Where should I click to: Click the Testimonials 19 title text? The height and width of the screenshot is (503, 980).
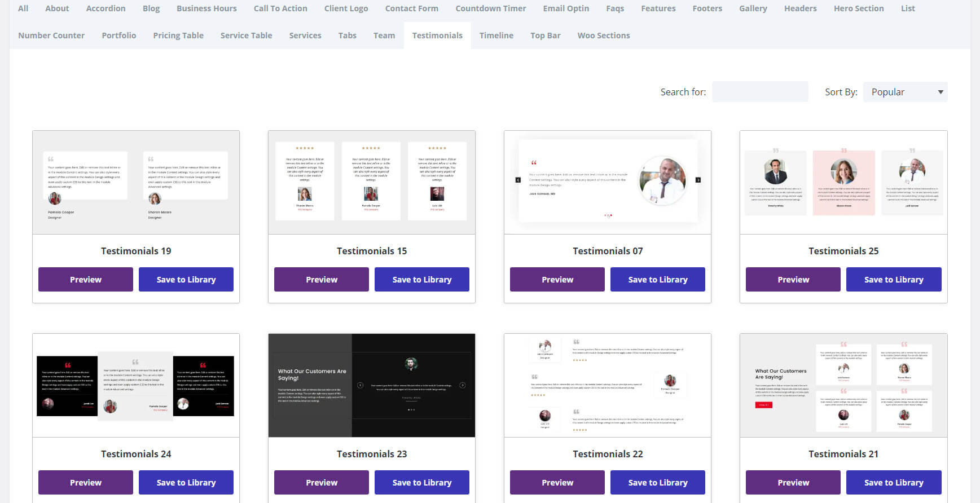point(136,251)
